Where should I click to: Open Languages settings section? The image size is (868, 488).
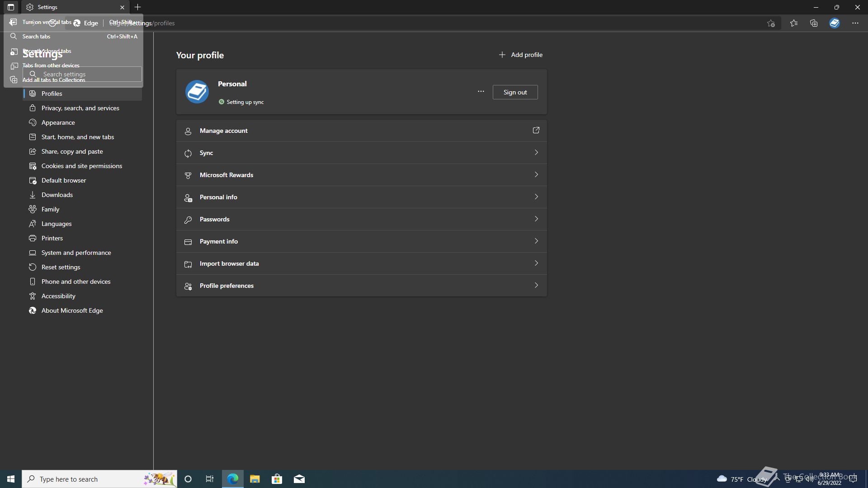tap(83, 224)
